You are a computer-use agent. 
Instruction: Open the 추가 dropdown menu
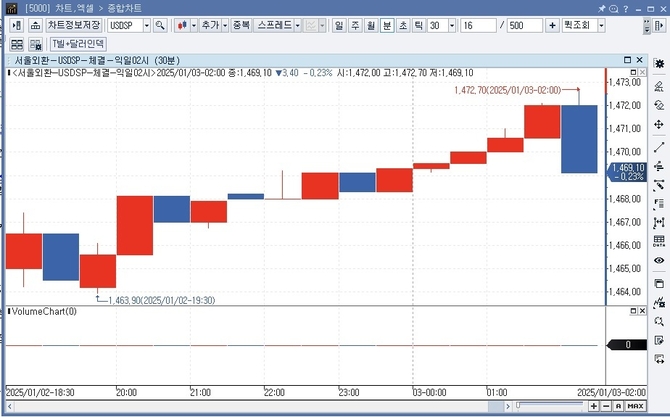click(213, 24)
